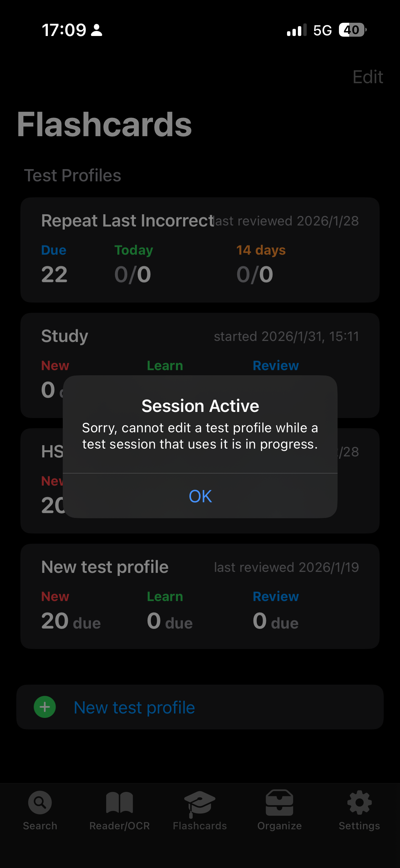Tap the Flashcards graduation cap icon
Viewport: 400px width, 868px height.
pos(200,803)
